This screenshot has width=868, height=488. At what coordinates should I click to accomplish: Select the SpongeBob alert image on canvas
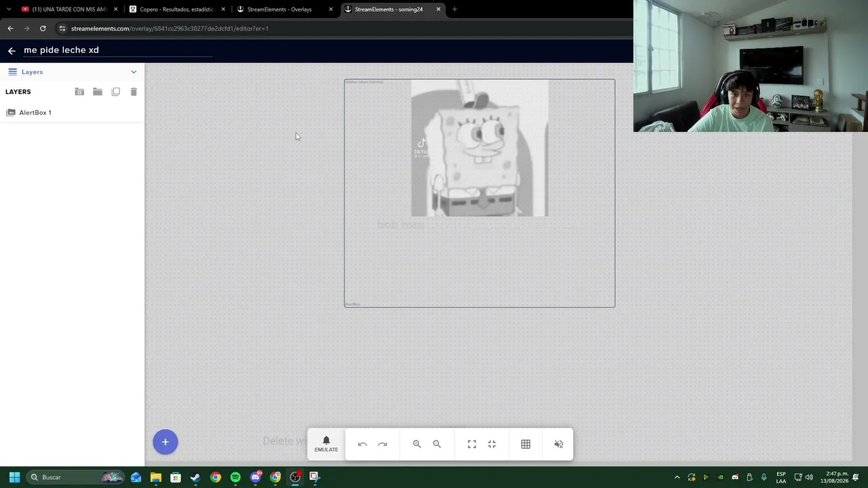(x=479, y=148)
